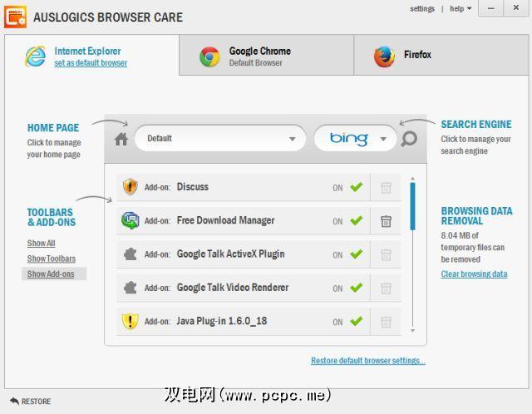Screen dimensions: 532x414
Task: Switch to the Google Chrome tab
Action: [266, 55]
